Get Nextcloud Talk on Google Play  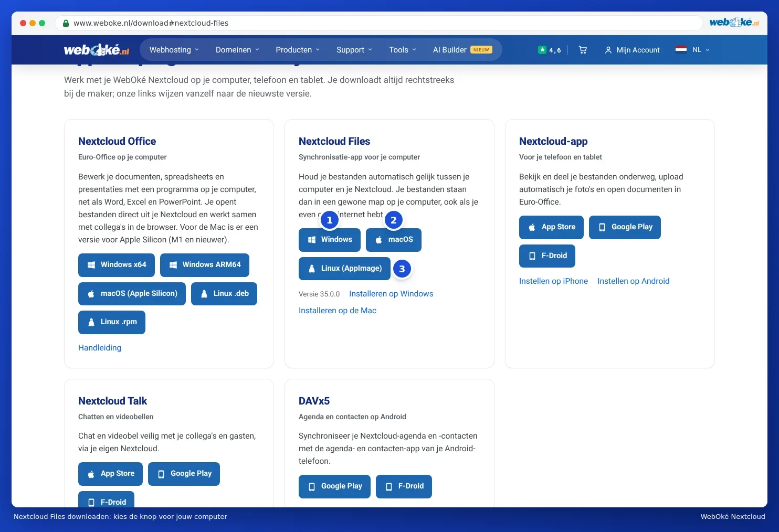coord(184,474)
